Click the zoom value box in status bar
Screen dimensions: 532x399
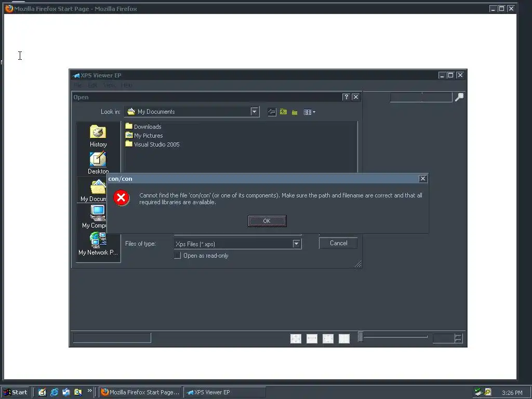[x=444, y=338]
